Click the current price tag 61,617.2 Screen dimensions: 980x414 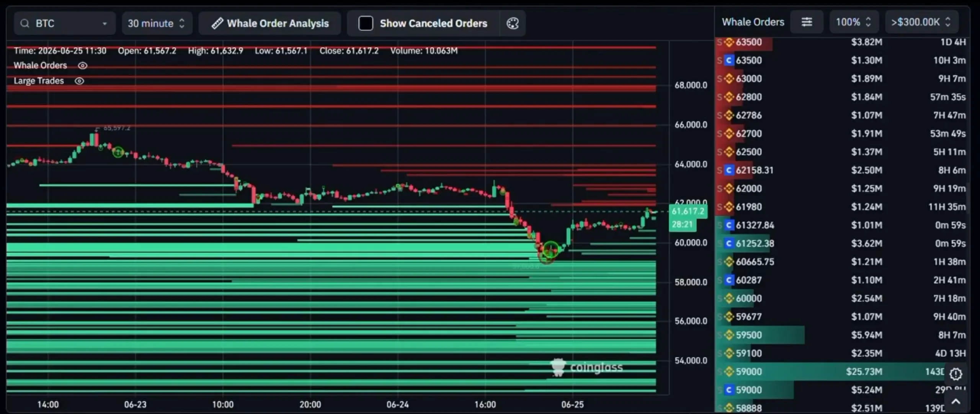(688, 211)
